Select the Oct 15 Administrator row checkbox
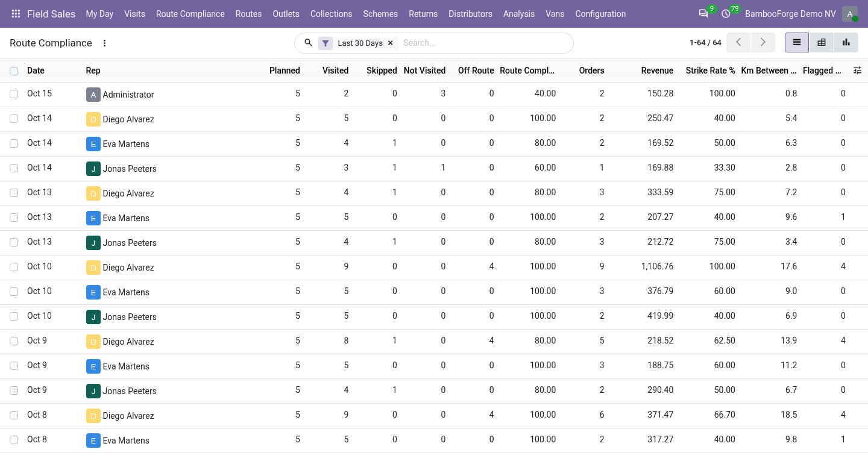 14,94
